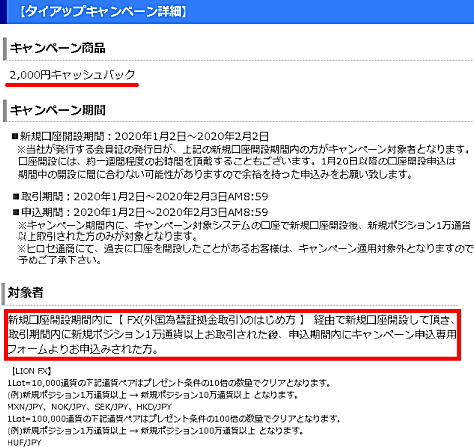Select the キャンペーン期間 section heading
474x447 pixels.
point(58,110)
